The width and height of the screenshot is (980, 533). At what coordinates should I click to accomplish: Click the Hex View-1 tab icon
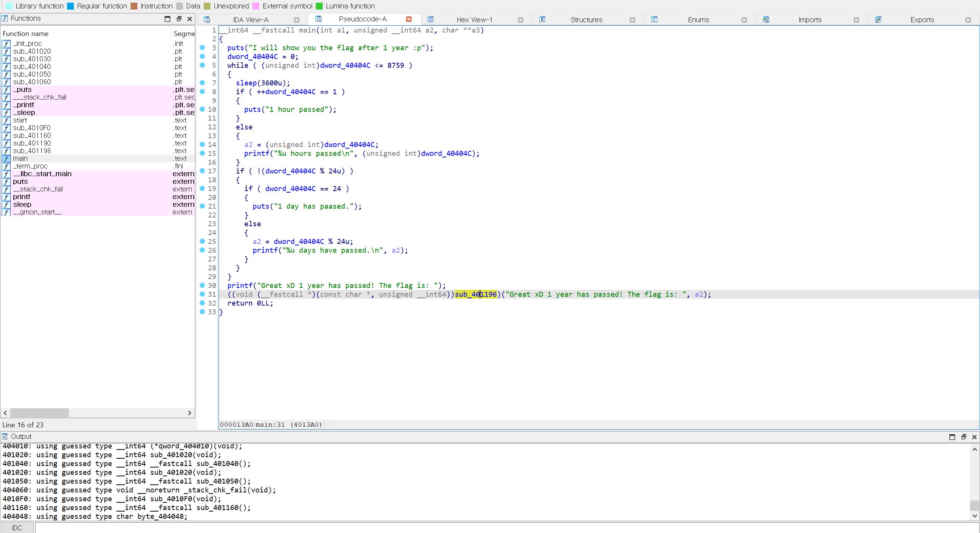pyautogui.click(x=430, y=20)
